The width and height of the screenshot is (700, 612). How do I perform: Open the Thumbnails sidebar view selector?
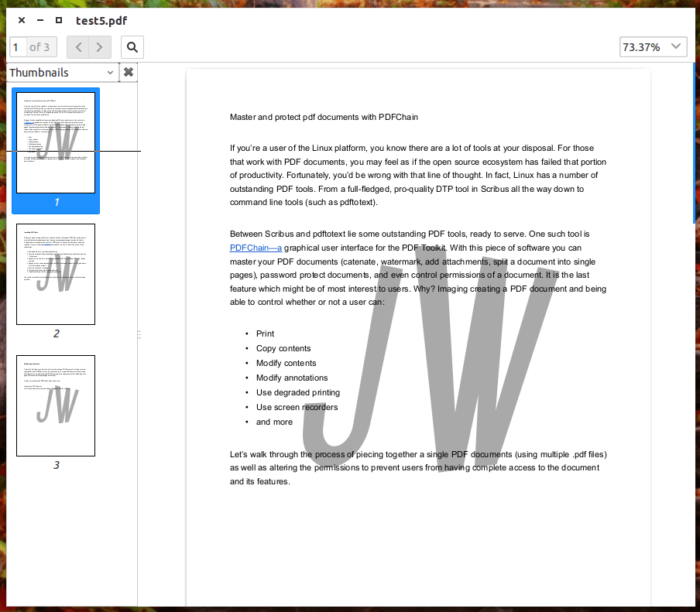tap(62, 72)
